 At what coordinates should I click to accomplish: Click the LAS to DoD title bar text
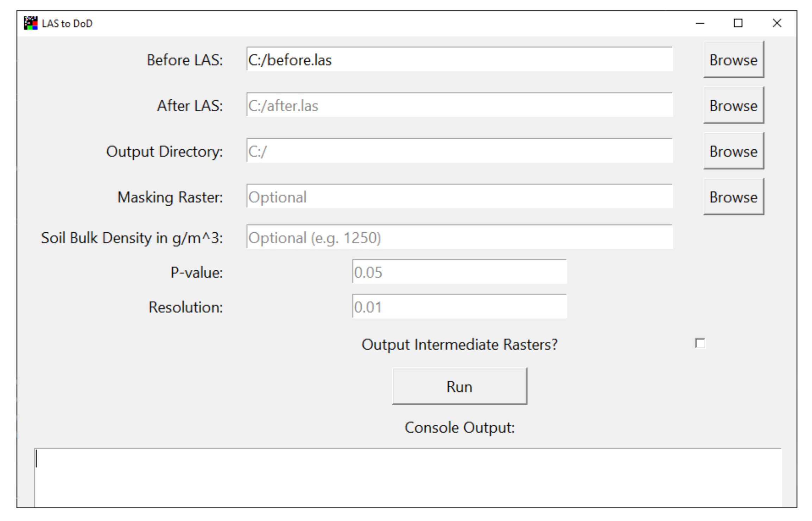tap(67, 24)
